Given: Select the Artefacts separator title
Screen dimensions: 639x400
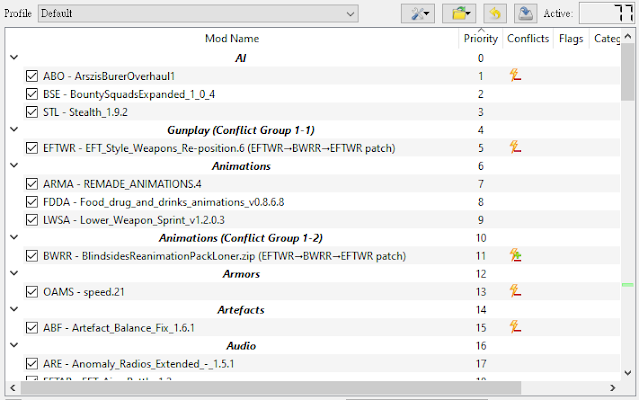Looking at the screenshot, I should click(241, 310).
